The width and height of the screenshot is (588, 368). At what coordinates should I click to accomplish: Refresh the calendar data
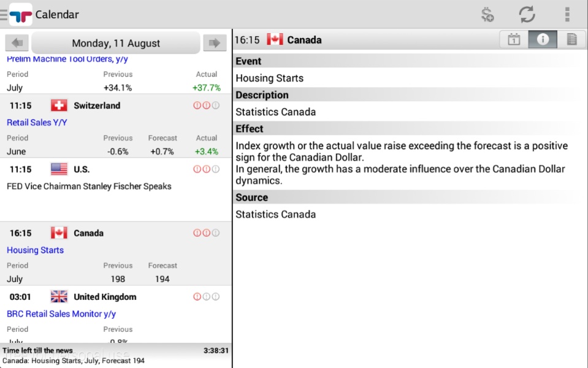pyautogui.click(x=527, y=15)
